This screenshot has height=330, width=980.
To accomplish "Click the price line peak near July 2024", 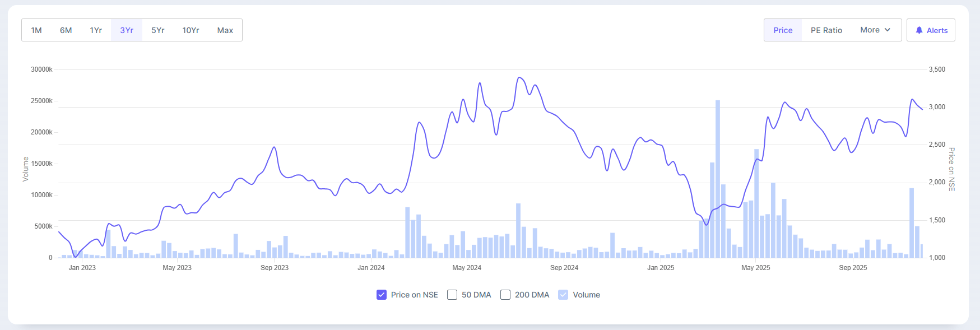I will pos(520,78).
